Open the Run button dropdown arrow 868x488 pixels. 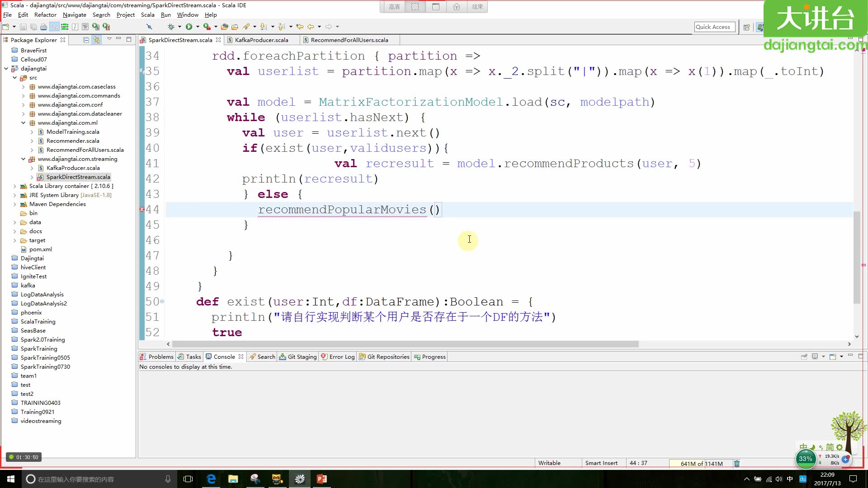(198, 27)
